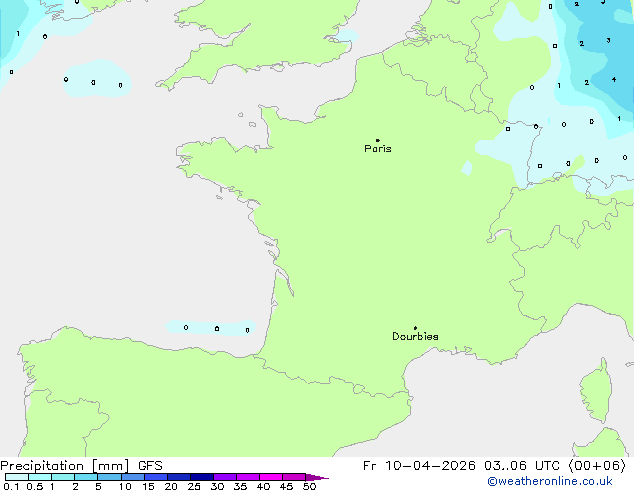Click the '03..06 UTC' time text
This screenshot has width=634, height=490.
pos(522,466)
